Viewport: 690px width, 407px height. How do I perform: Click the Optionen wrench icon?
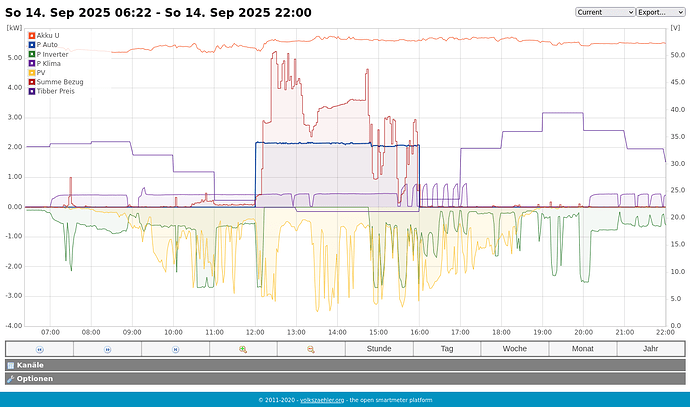point(11,379)
